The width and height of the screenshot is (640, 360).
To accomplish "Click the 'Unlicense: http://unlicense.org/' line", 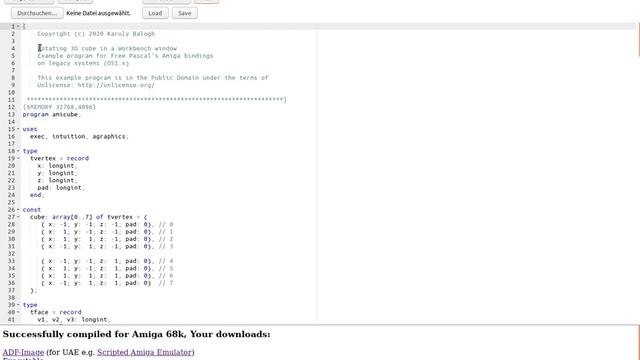I will pos(96,85).
